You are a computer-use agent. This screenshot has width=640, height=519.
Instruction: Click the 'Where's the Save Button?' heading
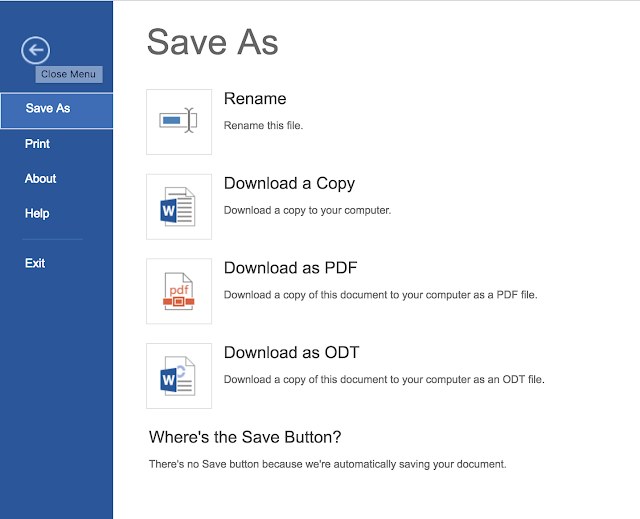coord(245,437)
